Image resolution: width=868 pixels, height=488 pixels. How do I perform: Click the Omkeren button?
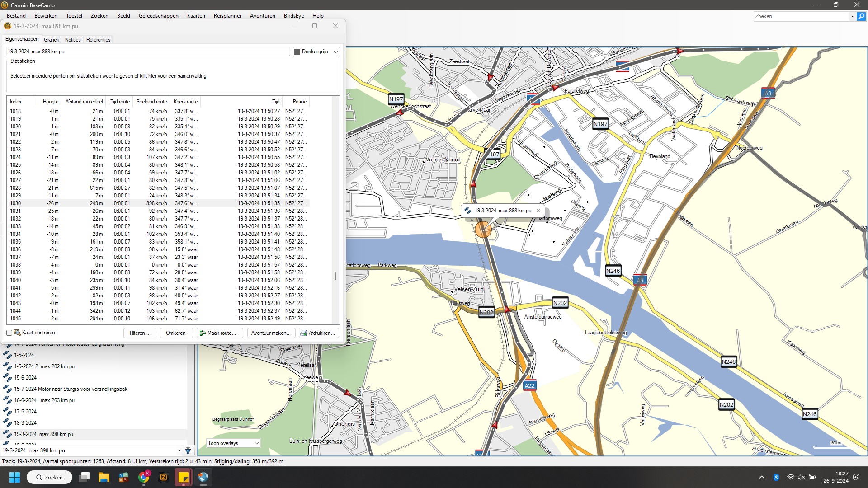pyautogui.click(x=176, y=333)
